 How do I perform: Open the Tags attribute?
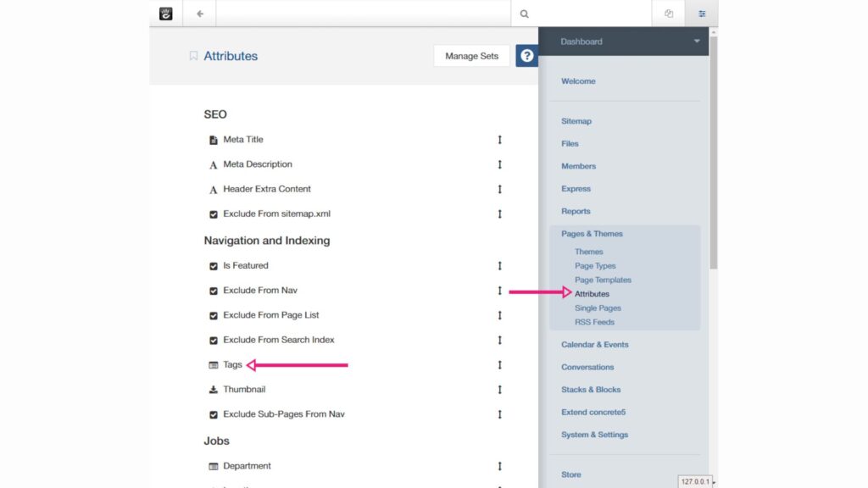[x=232, y=364]
